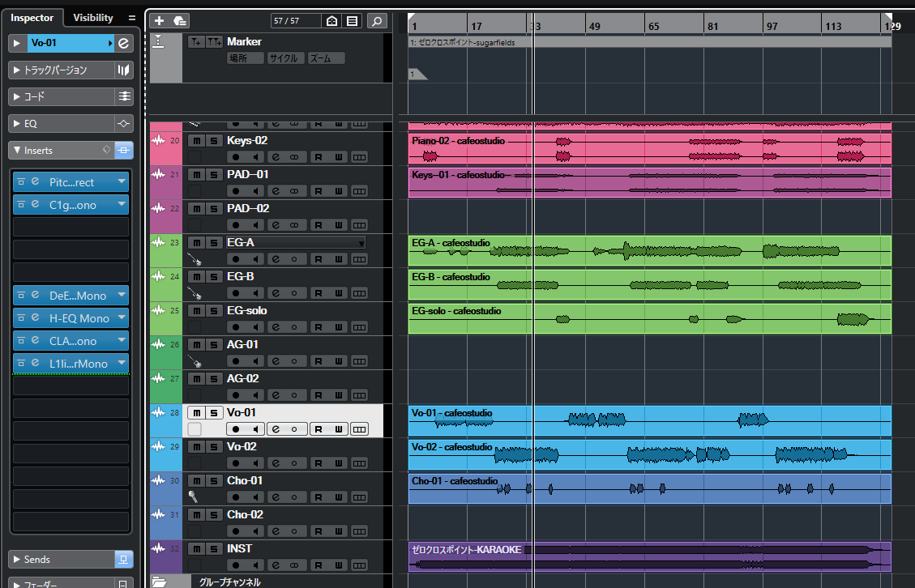Open dropdown for DeE...Mono insert slot
Screen dimensions: 915x588
point(122,296)
